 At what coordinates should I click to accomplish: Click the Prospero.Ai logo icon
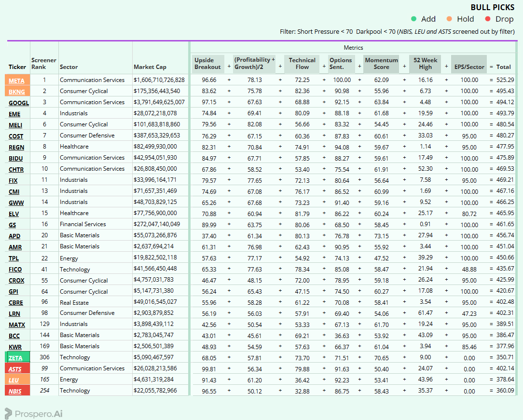(8, 413)
